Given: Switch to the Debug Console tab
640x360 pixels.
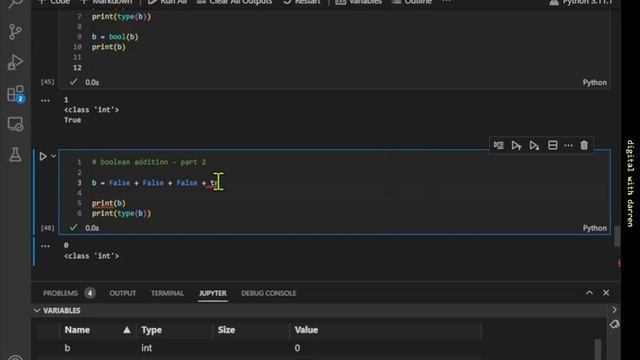Looking at the screenshot, I should pos(269,293).
